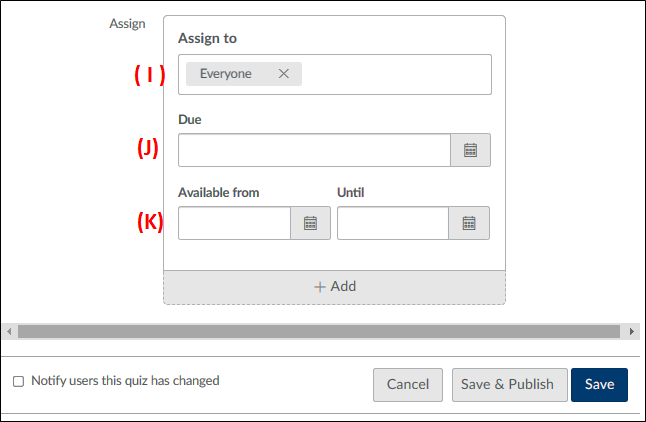Add another assignment section

pos(335,287)
